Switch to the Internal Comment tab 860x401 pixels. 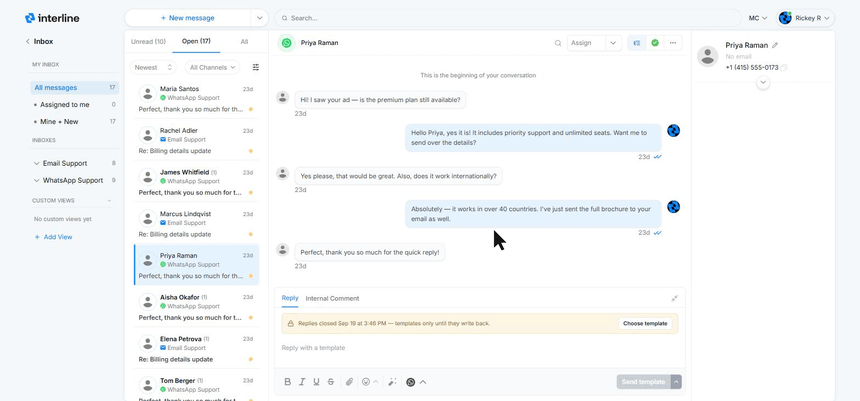tap(332, 298)
